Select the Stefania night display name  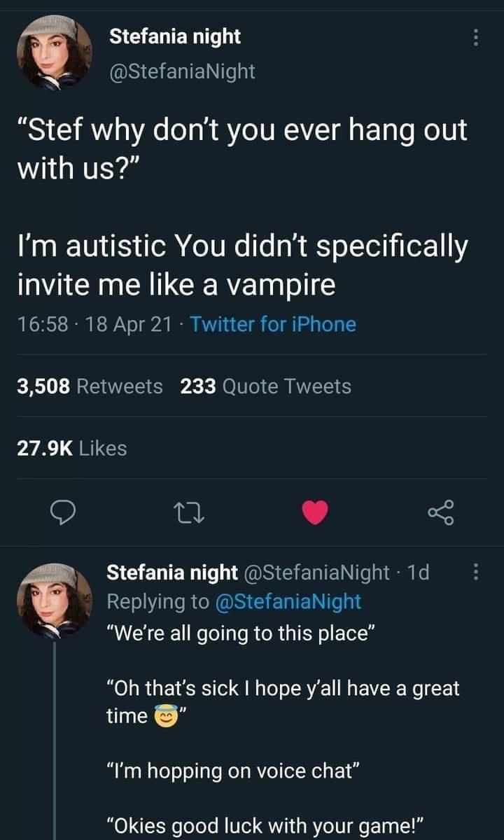tap(174, 36)
